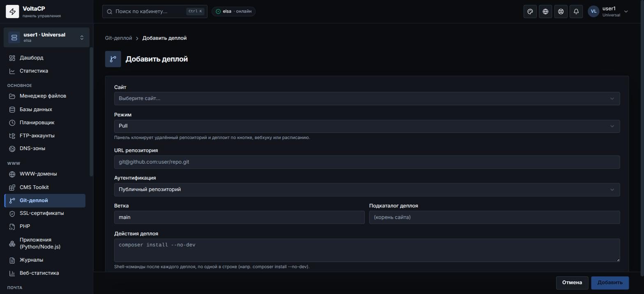
Task: Open the Аутентификация dropdown
Action: [x=367, y=189]
